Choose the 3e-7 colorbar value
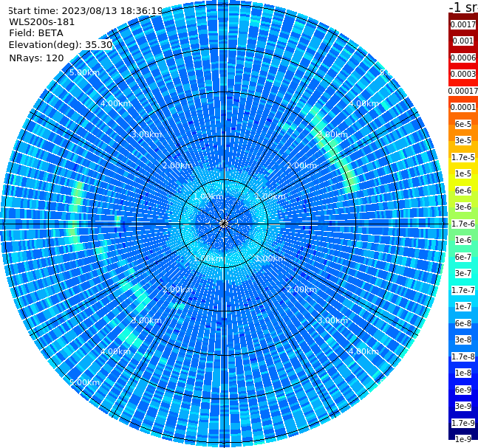 (x=463, y=273)
